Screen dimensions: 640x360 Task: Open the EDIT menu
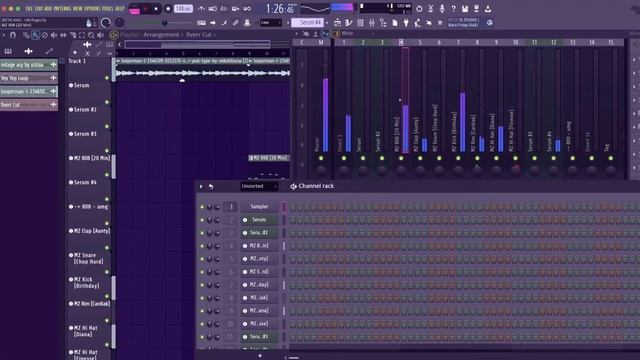pos(39,9)
